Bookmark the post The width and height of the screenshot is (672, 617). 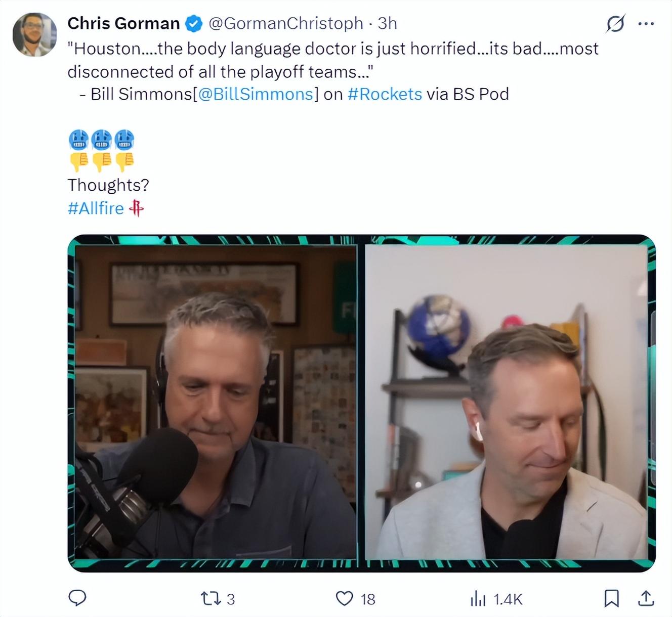coord(612,599)
